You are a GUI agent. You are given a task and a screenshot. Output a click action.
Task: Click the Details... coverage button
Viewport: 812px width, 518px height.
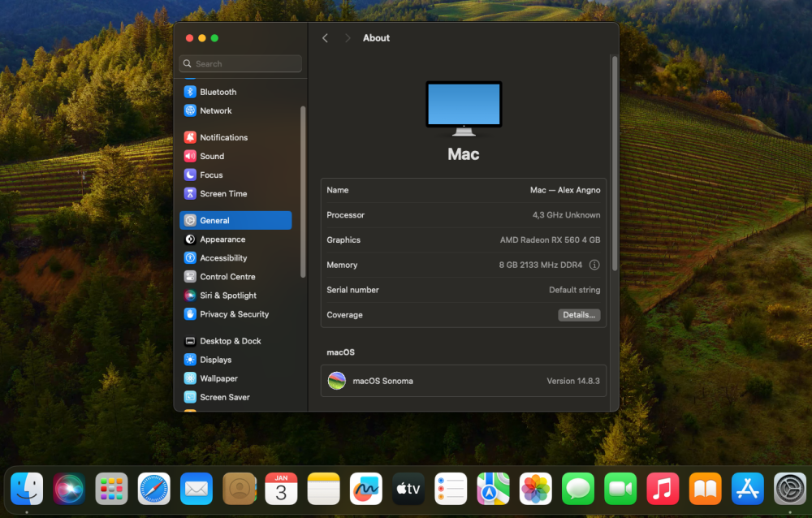[579, 314]
